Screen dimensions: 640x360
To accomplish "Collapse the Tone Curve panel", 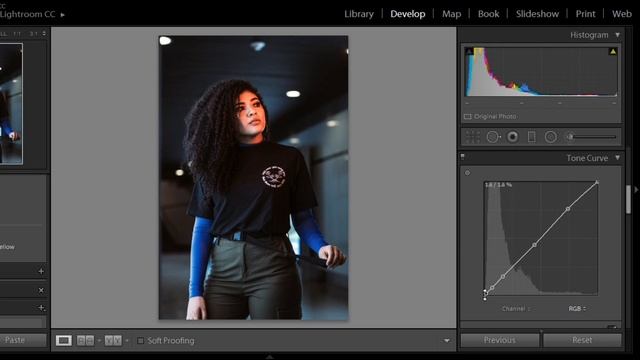I will (618, 158).
